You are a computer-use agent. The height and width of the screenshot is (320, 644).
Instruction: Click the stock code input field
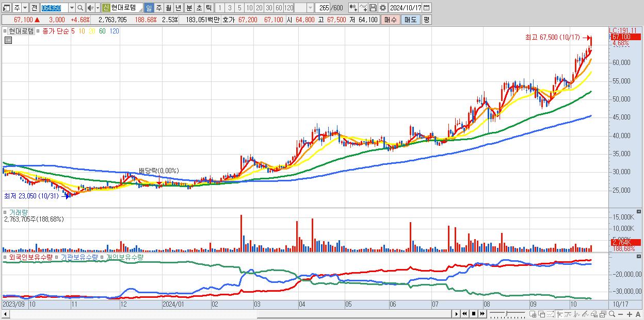54,8
